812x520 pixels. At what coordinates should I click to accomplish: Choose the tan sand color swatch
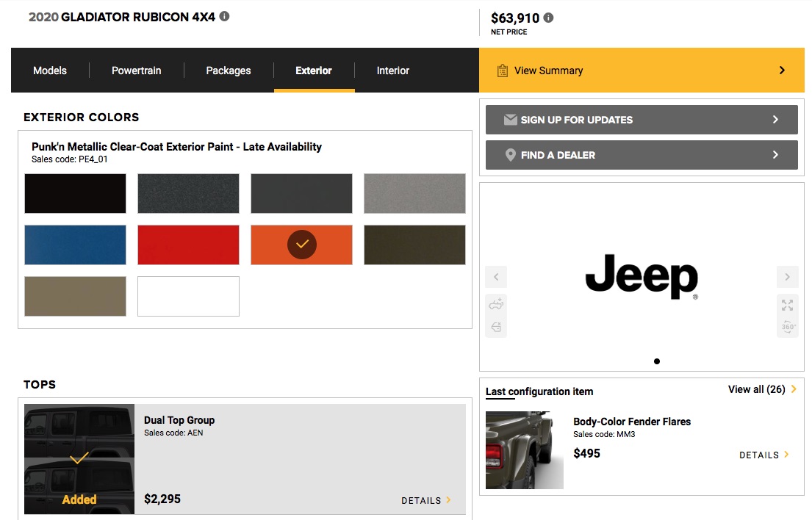pyautogui.click(x=75, y=296)
